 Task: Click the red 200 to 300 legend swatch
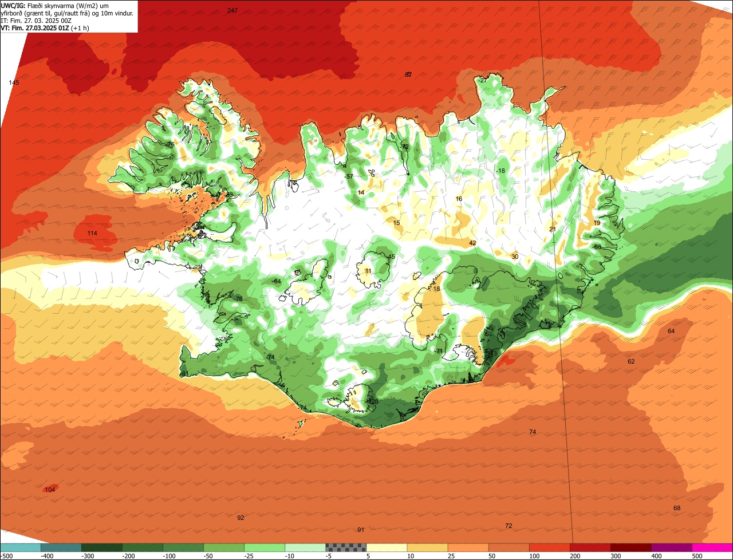tap(590, 547)
